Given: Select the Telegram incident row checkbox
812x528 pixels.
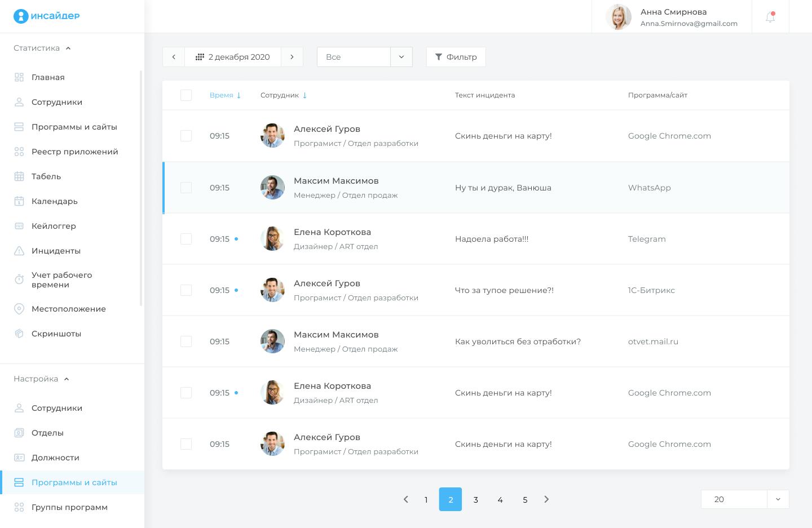Looking at the screenshot, I should click(186, 239).
